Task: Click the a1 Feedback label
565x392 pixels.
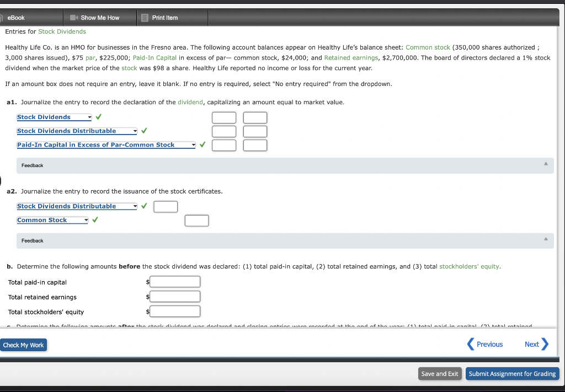Action: [32, 165]
